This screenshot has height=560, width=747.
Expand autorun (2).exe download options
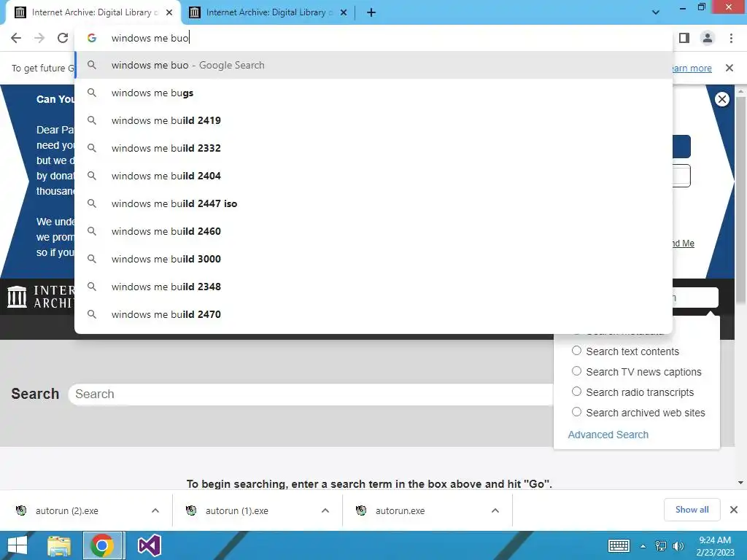(x=155, y=510)
